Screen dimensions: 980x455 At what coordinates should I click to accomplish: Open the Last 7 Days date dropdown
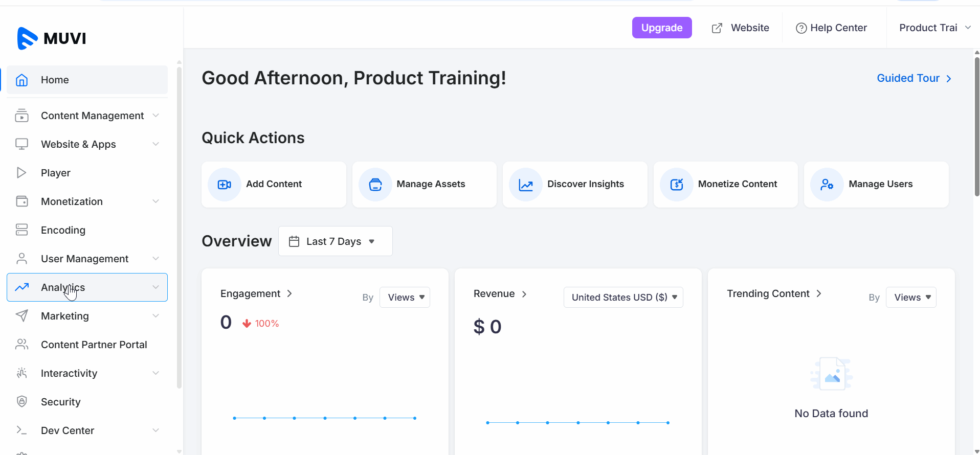tap(335, 241)
